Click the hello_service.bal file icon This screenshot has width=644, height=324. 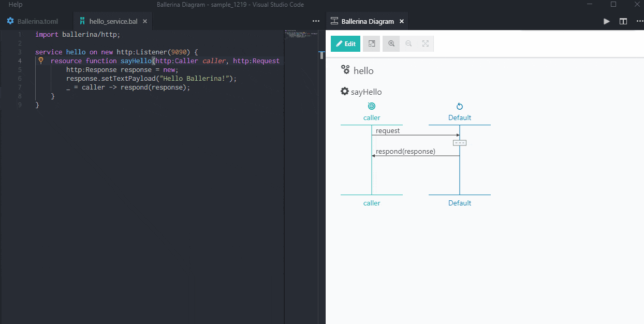pos(82,22)
